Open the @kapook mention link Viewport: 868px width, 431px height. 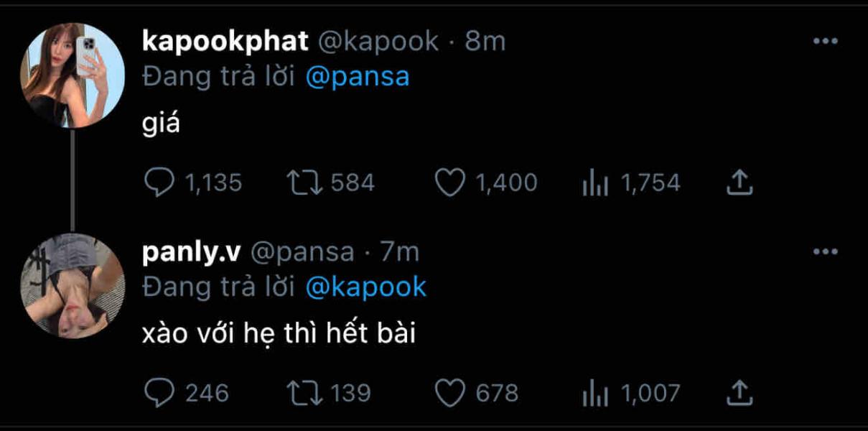point(365,287)
